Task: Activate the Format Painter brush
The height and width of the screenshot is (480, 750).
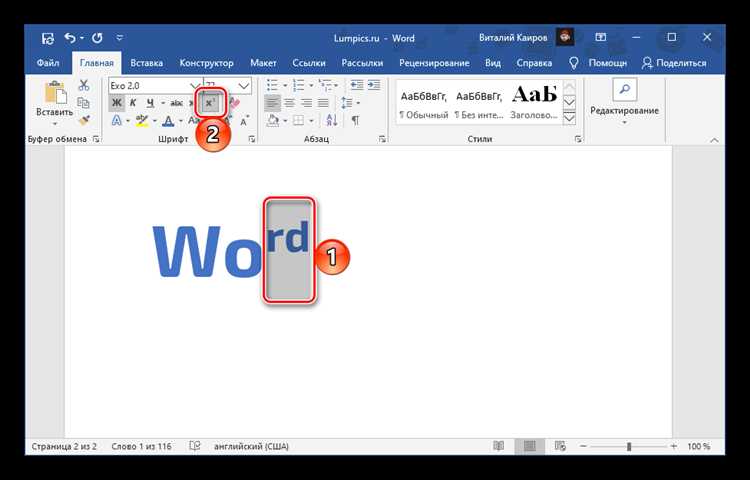Action: pyautogui.click(x=85, y=120)
